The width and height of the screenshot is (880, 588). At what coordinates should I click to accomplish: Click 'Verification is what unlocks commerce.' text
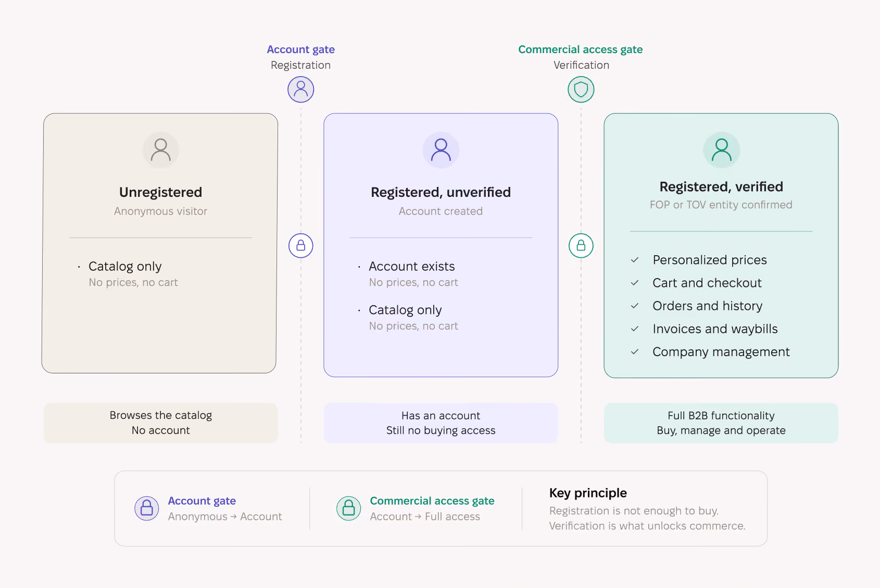(x=647, y=526)
